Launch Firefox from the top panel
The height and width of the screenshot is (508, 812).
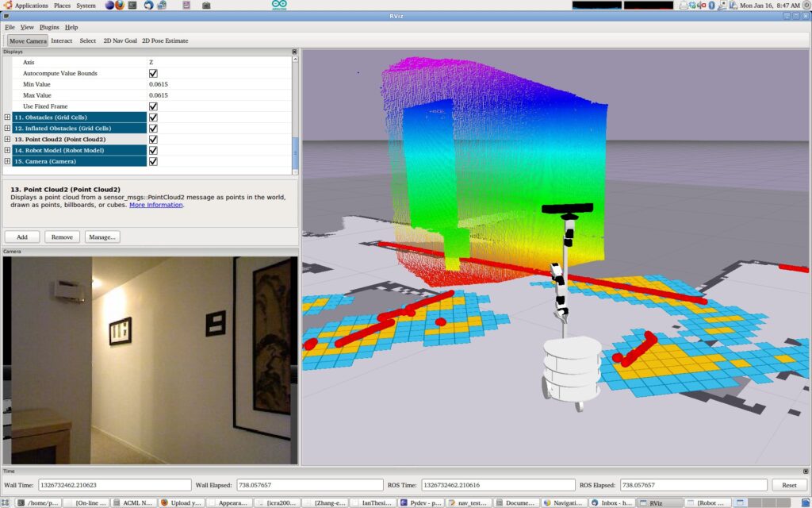click(120, 5)
